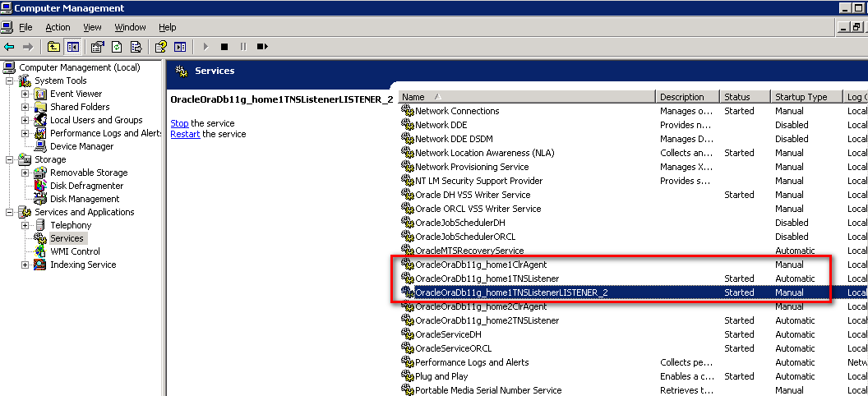Select the Oracle DH VSS Writer Service row
This screenshot has height=396, width=868.
pyautogui.click(x=633, y=195)
